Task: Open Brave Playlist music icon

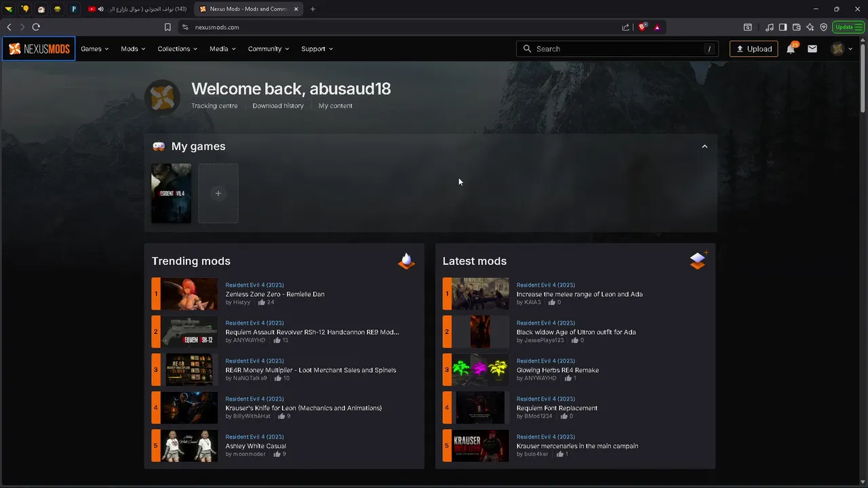Action: point(769,27)
